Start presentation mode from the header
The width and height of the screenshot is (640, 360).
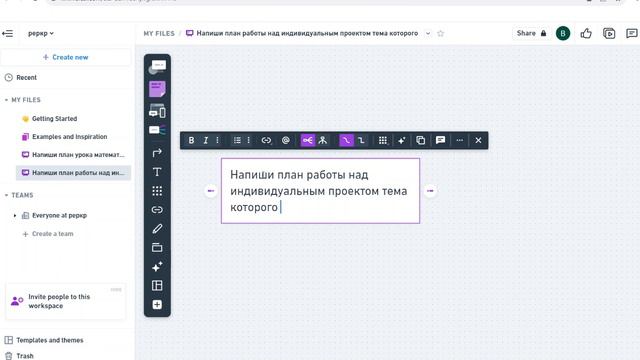609,33
